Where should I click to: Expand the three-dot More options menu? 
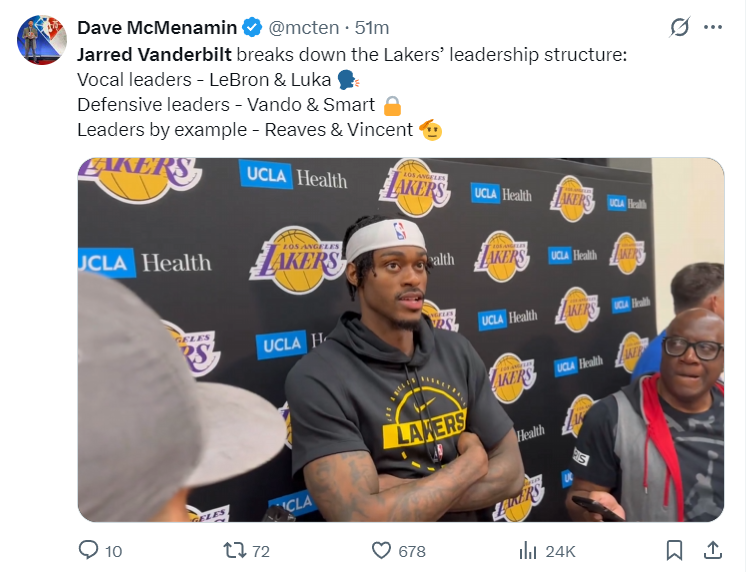click(x=713, y=27)
